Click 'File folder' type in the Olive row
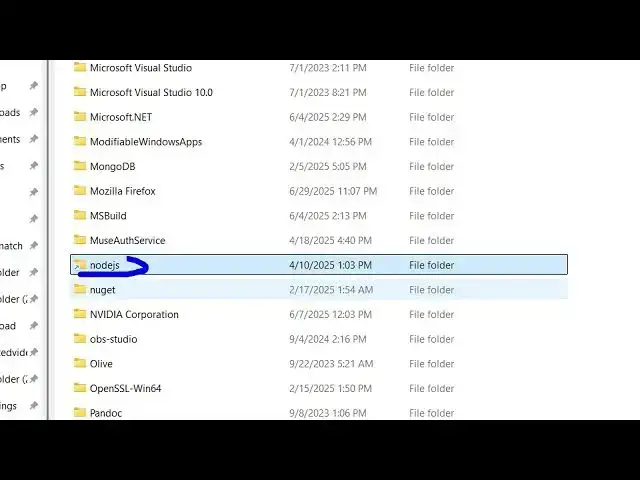 [x=431, y=364]
